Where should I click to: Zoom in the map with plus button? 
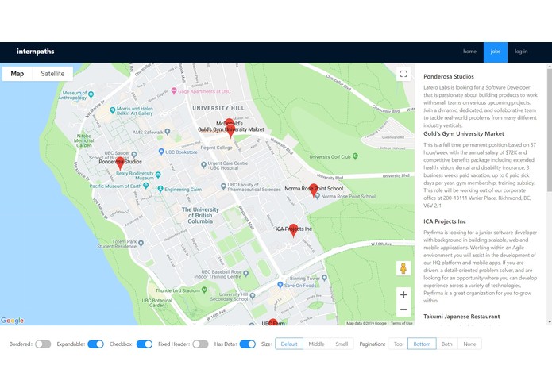tap(403, 294)
